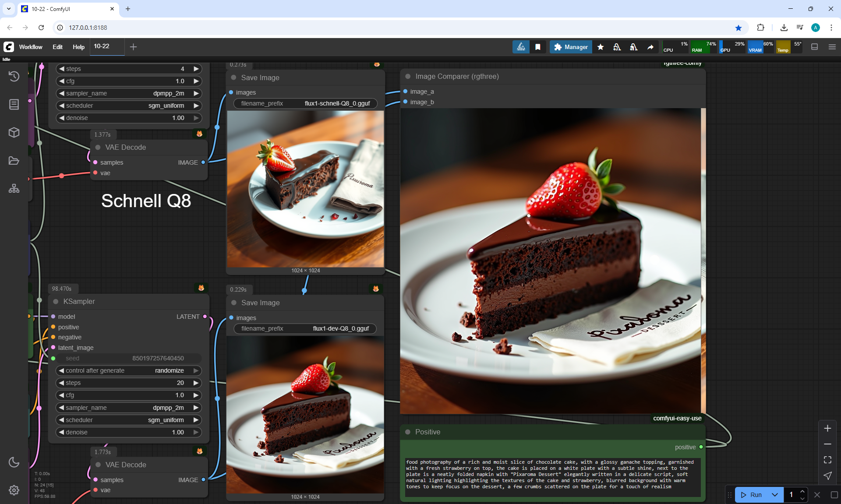Image resolution: width=841 pixels, height=504 pixels.
Task: Collapse the Image Comparer node using its dot
Action: click(x=408, y=76)
